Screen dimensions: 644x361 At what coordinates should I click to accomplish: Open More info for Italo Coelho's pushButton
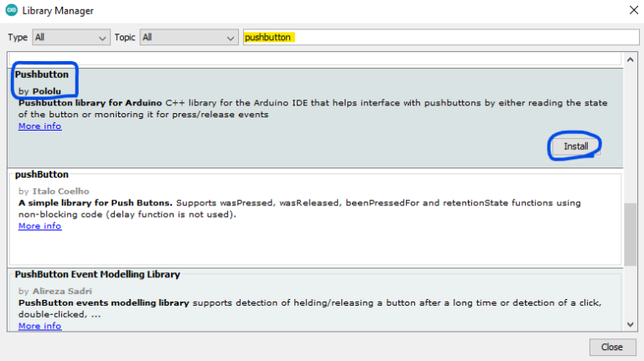(x=39, y=226)
